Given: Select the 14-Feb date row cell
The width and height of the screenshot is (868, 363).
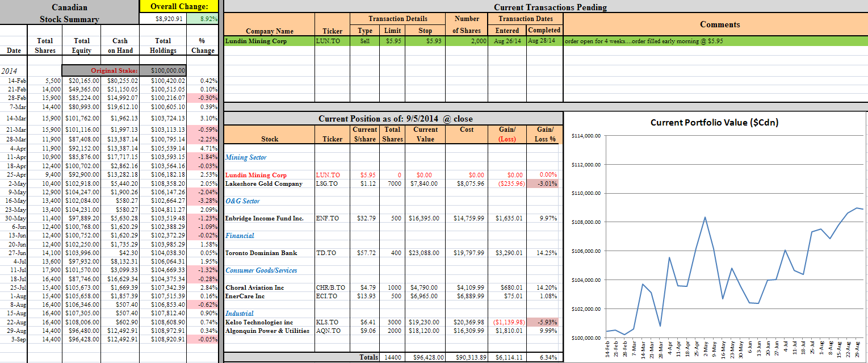Looking at the screenshot, I should tap(14, 81).
